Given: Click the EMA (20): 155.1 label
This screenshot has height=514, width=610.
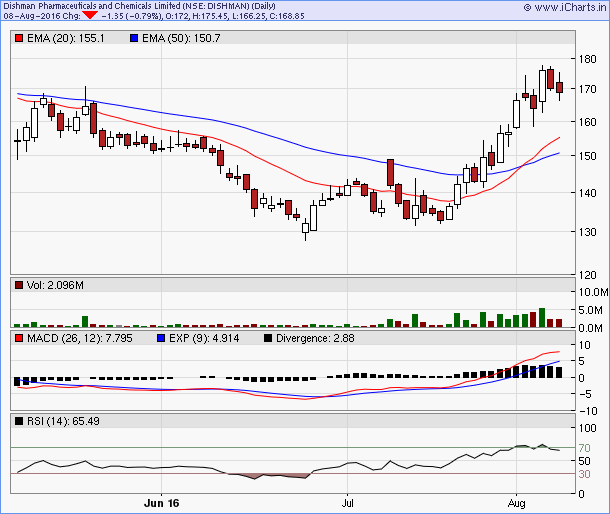Looking at the screenshot, I should click(x=66, y=38).
